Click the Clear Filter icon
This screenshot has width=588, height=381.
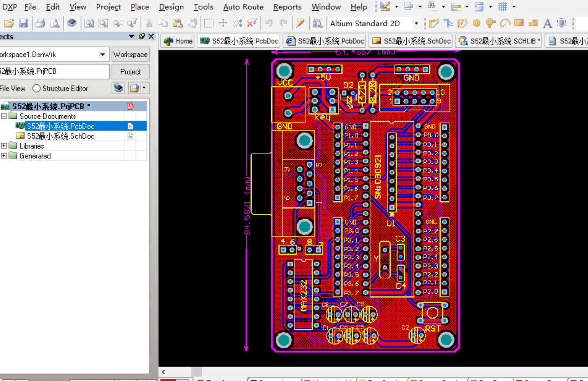(x=252, y=23)
